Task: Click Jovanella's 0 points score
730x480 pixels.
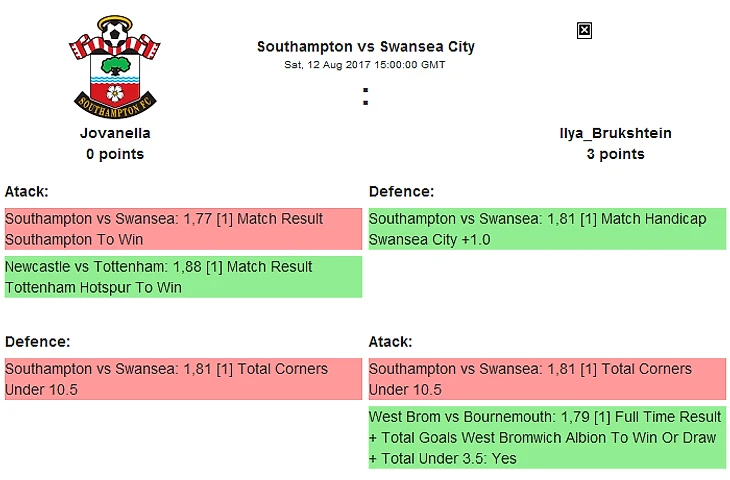Action: click(115, 154)
